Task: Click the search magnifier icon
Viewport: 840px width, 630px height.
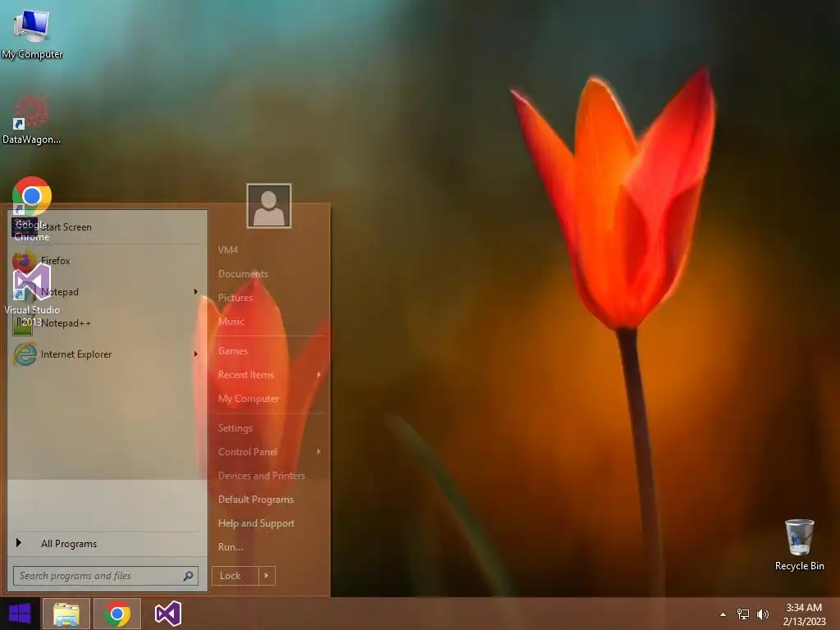Action: tap(189, 576)
